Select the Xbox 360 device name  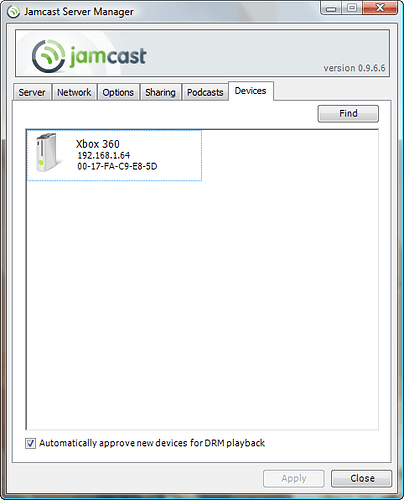(x=98, y=144)
